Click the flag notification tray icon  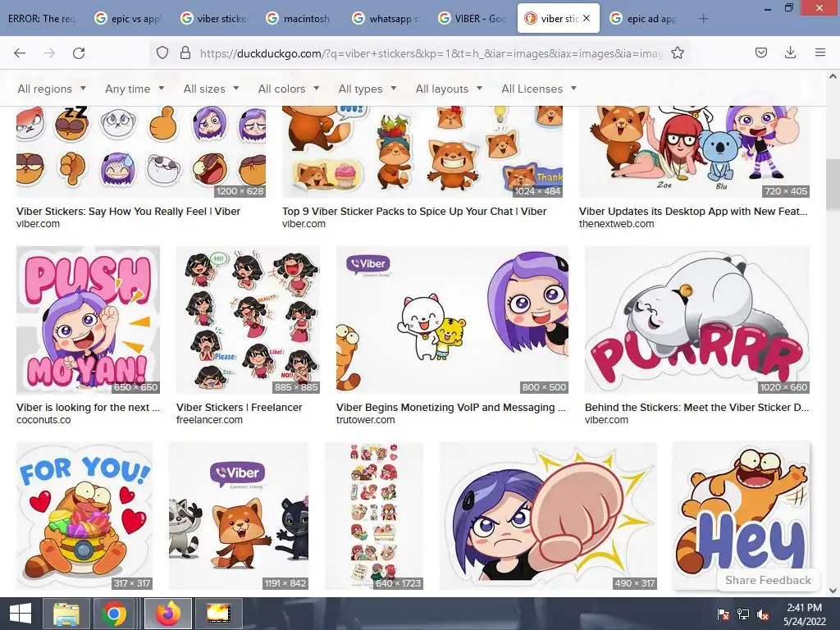click(723, 614)
